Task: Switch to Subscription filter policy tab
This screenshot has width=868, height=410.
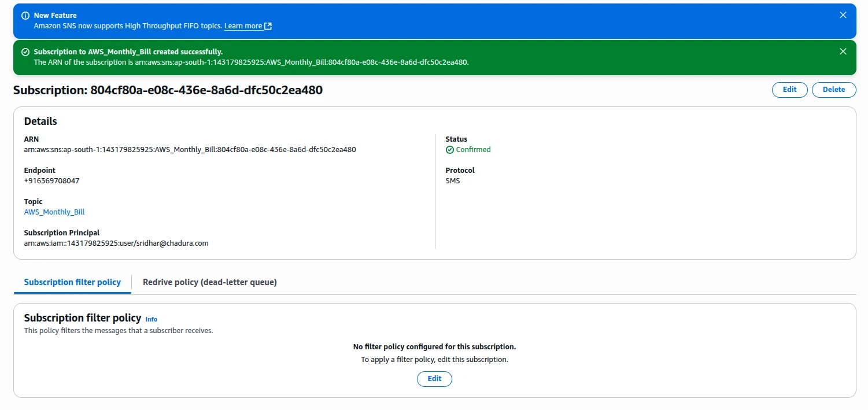Action: 72,282
